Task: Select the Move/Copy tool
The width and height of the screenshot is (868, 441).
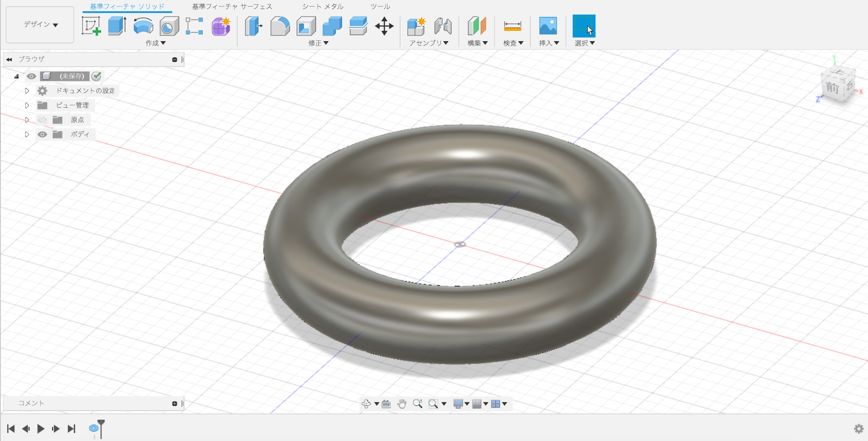Action: [x=384, y=26]
